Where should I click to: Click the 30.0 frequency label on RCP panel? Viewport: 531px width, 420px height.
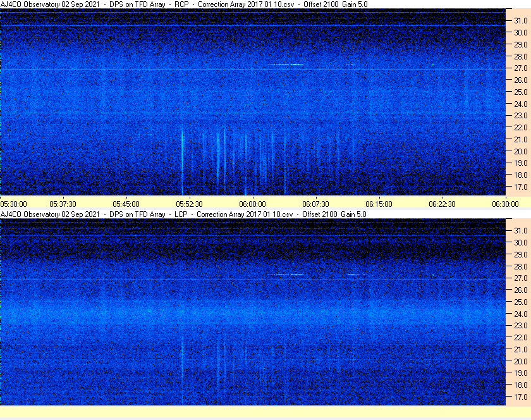tap(521, 32)
